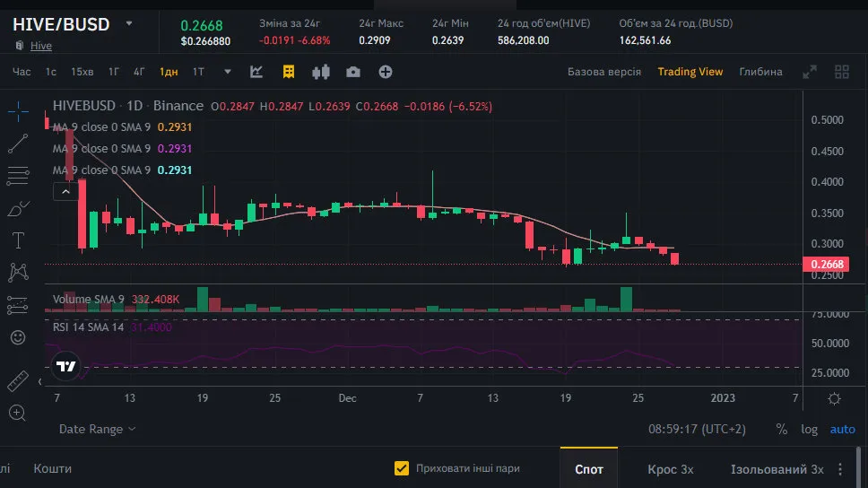Screen dimensions: 868x488
Task: Open technical indicators chart icon
Action: click(256, 72)
